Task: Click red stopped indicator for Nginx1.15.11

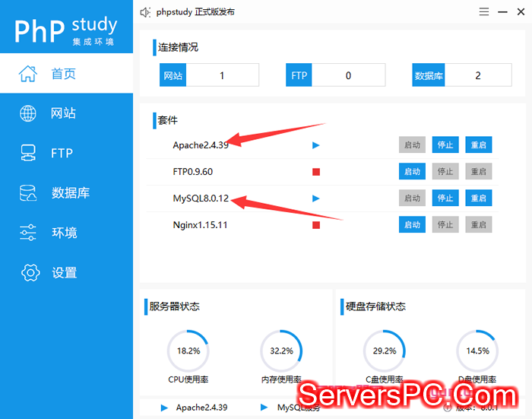Action: (316, 224)
